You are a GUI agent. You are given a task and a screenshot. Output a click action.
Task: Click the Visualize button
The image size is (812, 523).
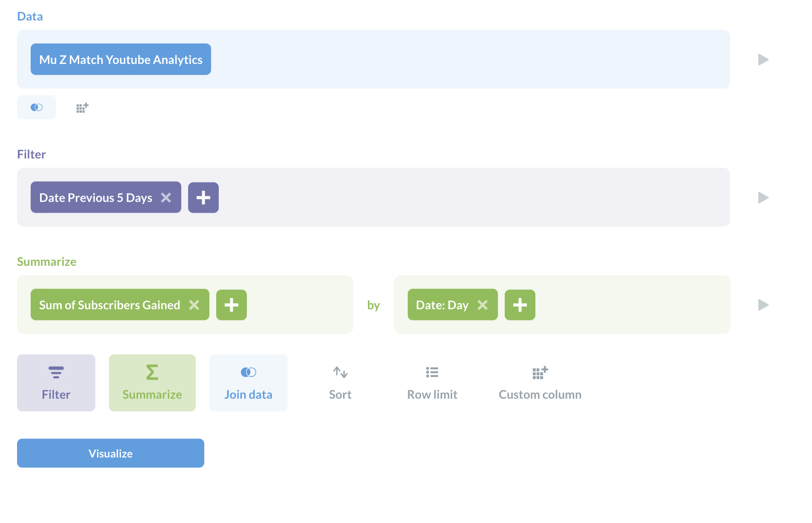click(111, 453)
